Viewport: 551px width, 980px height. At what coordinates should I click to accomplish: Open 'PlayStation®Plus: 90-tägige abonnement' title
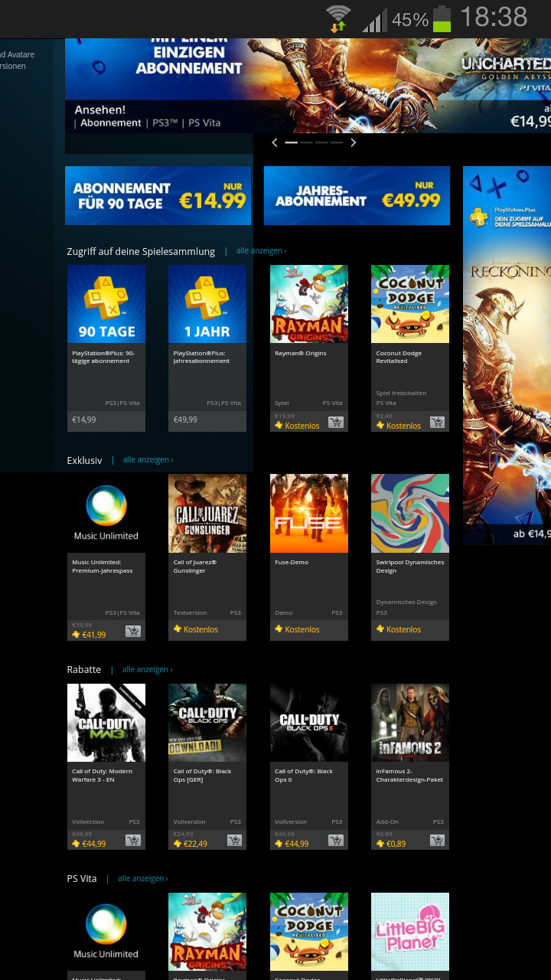pyautogui.click(x=104, y=357)
